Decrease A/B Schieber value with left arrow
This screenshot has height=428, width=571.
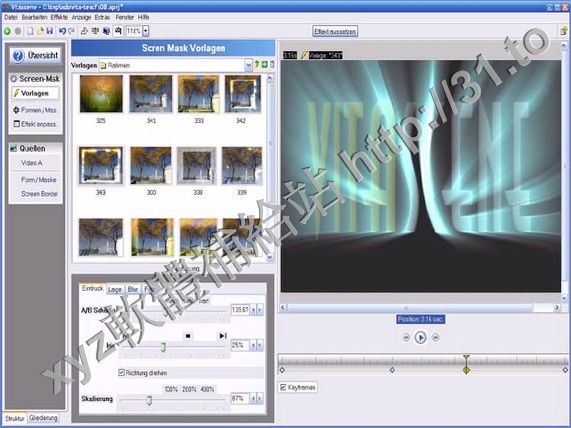(253, 310)
